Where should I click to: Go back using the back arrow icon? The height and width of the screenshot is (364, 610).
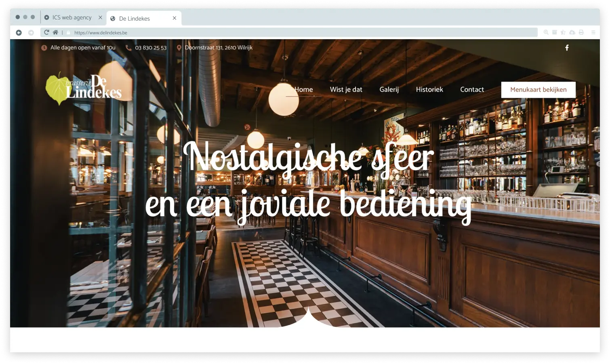[x=19, y=32]
